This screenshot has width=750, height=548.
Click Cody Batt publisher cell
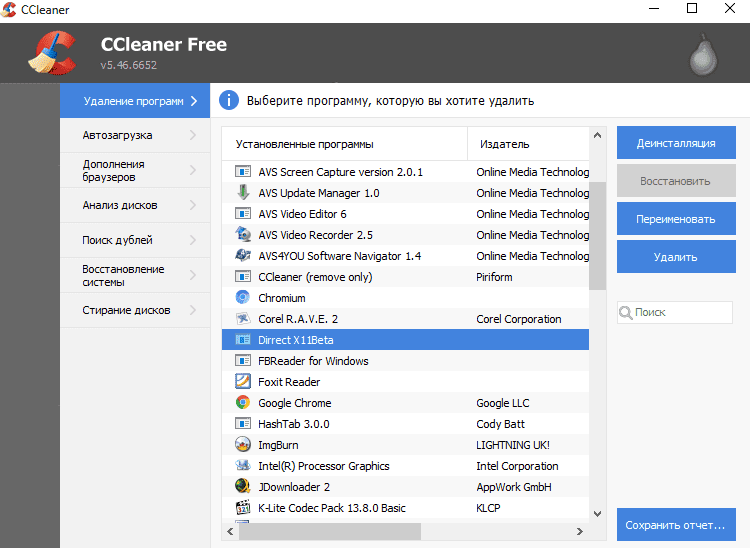tap(500, 424)
